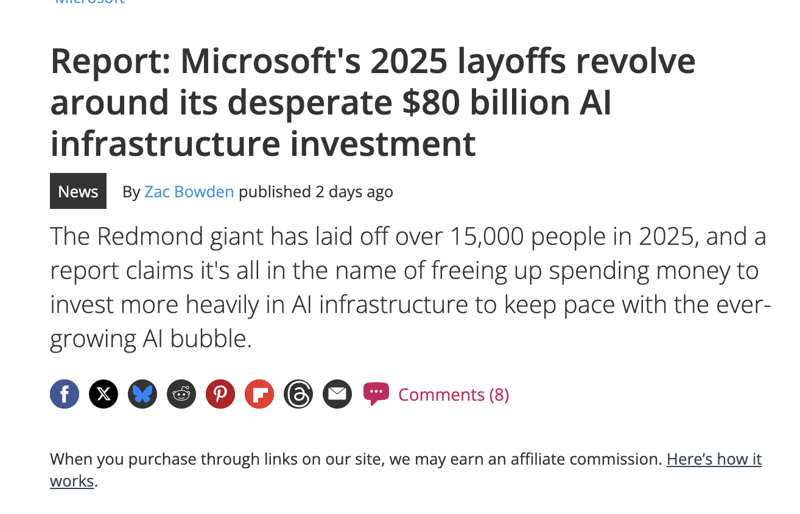Share article on Threads
This screenshot has height=514, width=800.
tap(298, 394)
